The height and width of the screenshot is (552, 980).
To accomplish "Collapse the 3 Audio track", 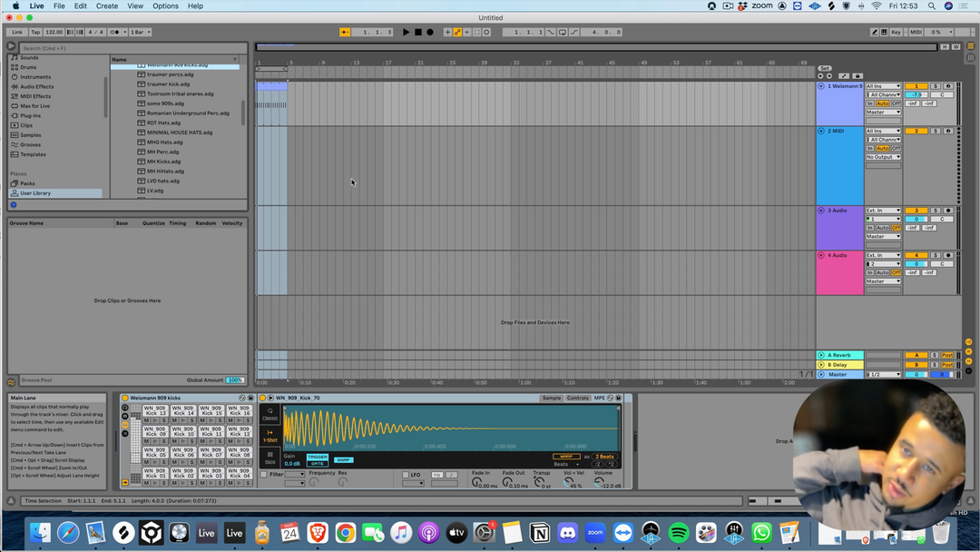I will [821, 211].
